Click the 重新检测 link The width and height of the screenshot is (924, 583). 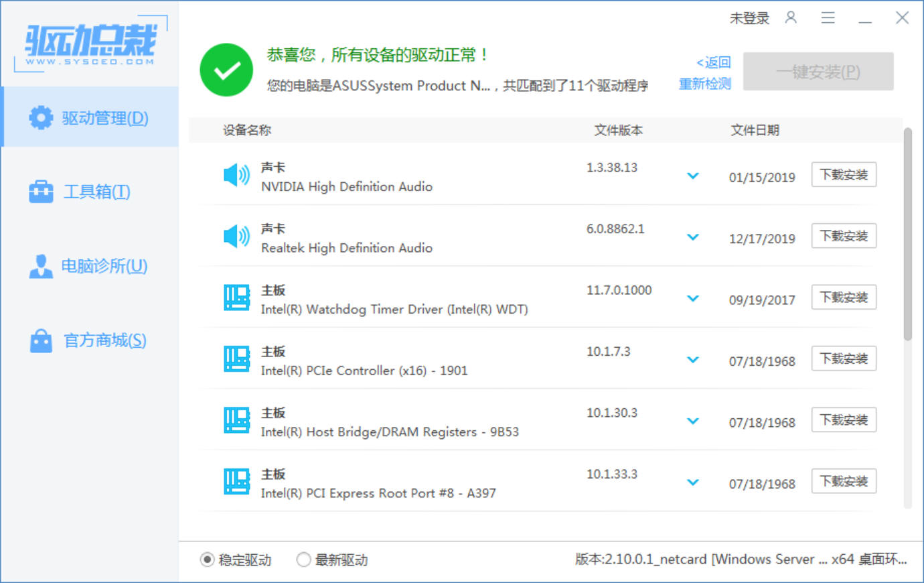[705, 84]
